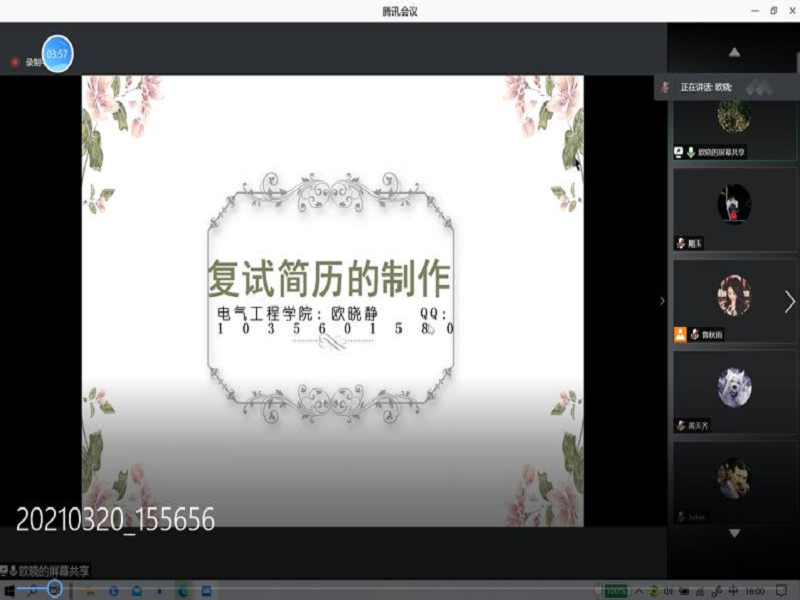This screenshot has height=600, width=800.
Task: Click the muted mic icon beside 黄天齐
Action: [681, 425]
